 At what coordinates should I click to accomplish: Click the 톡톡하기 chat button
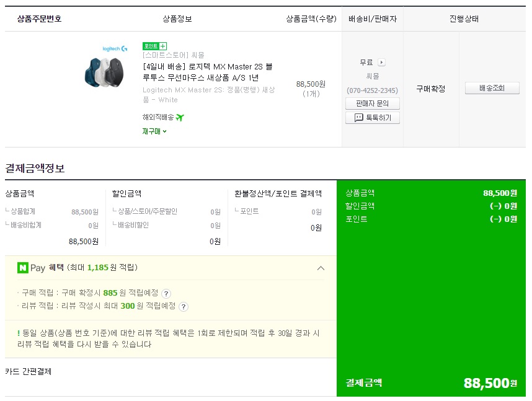tap(372, 118)
